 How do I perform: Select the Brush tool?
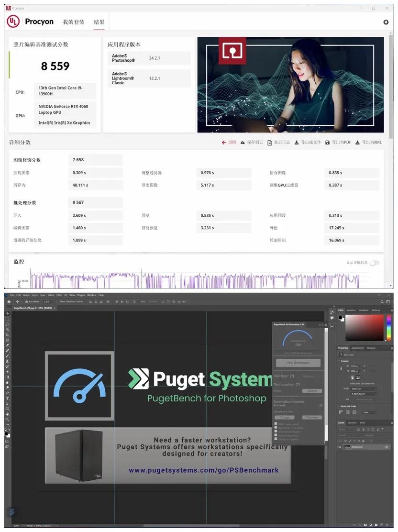coord(7,356)
